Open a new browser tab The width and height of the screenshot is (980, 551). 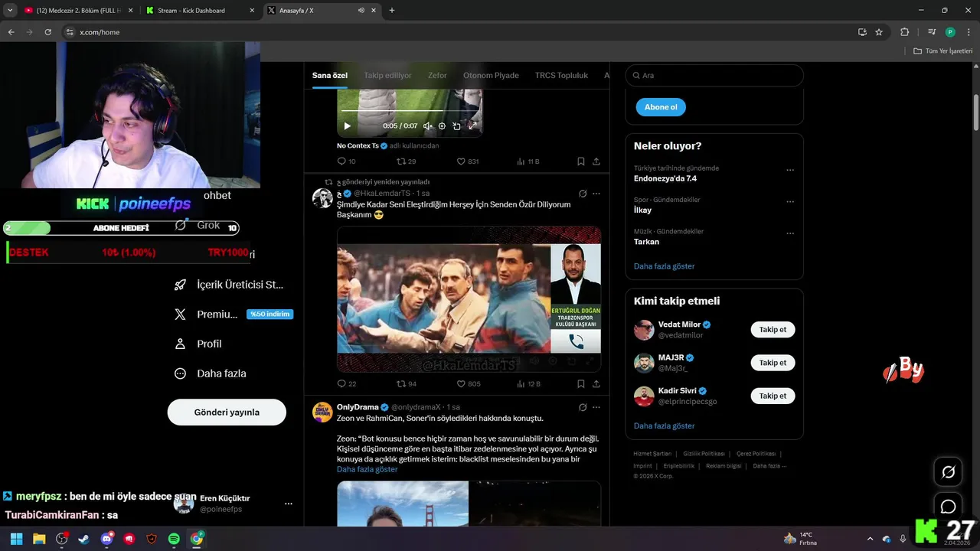click(x=392, y=11)
